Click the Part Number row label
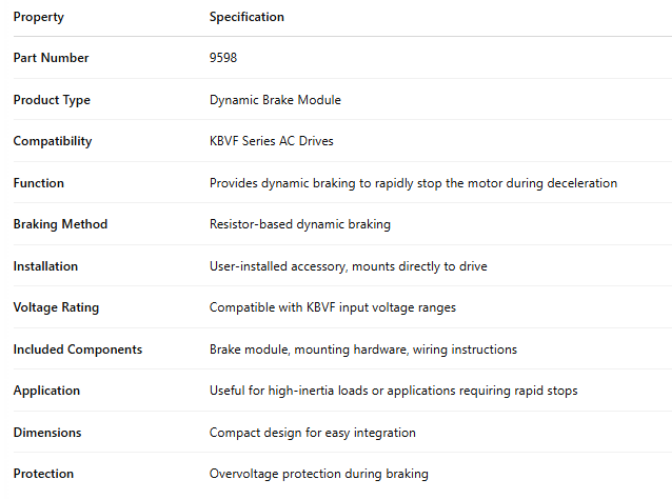The image size is (672, 500). 51,58
